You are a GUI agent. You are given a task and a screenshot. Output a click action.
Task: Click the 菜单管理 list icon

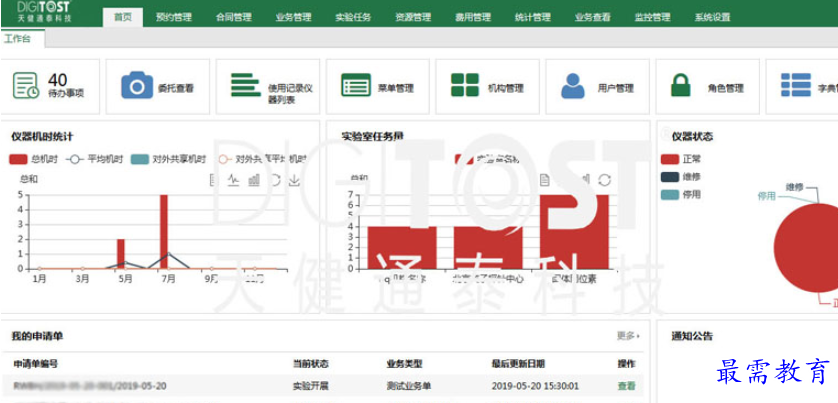[356, 85]
